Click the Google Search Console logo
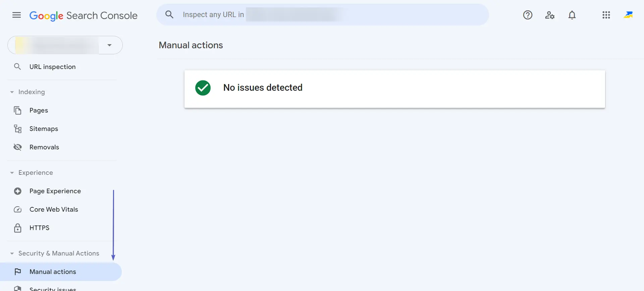Image resolution: width=644 pixels, height=291 pixels. click(84, 15)
